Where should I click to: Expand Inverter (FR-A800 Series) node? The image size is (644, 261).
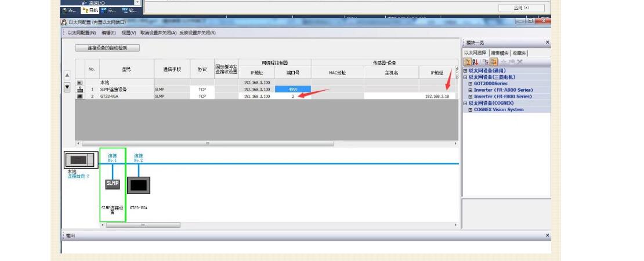[x=470, y=90]
